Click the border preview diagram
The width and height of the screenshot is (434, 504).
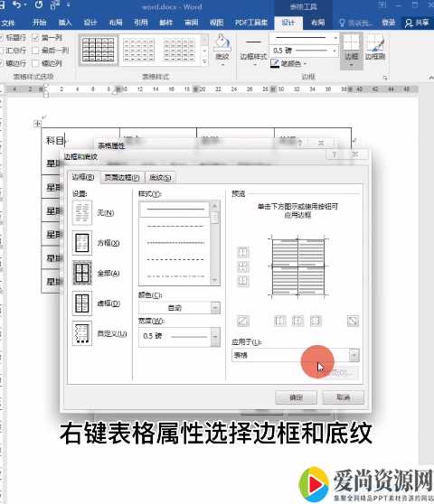coord(297,266)
